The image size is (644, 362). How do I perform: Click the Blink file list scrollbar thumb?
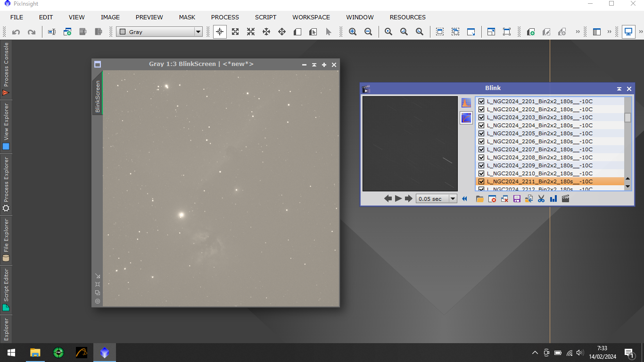click(x=627, y=117)
